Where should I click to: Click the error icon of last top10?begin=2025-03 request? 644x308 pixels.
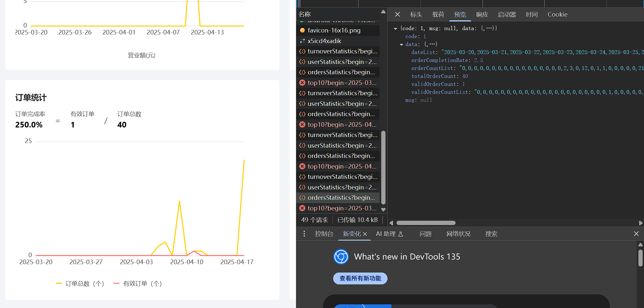pyautogui.click(x=302, y=208)
